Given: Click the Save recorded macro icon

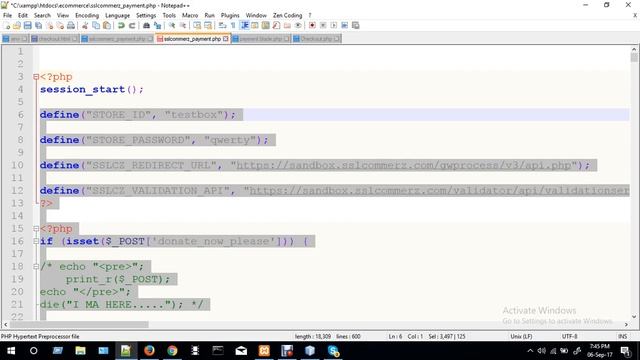Looking at the screenshot, I should 356,25.
